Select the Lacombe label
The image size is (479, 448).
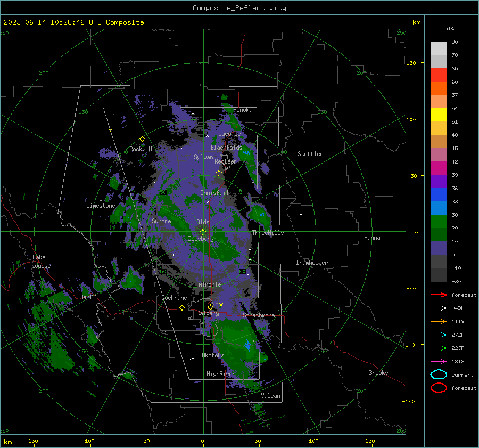pos(229,134)
